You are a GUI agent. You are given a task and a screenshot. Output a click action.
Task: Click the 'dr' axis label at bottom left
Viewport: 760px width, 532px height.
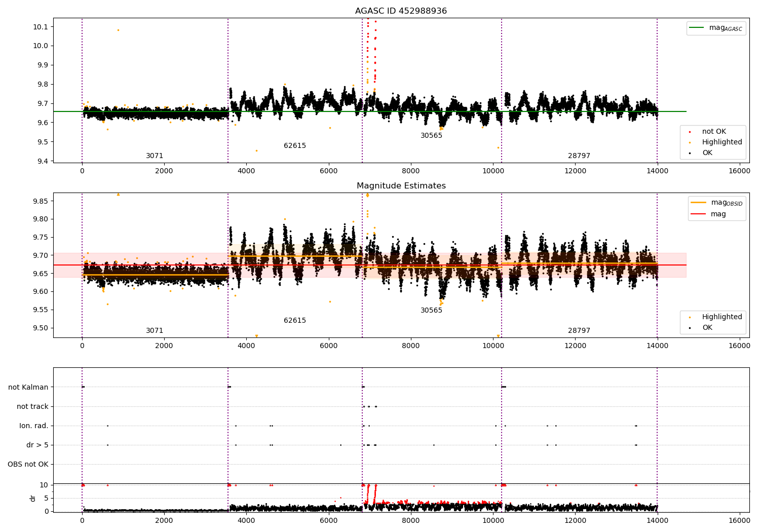click(x=33, y=498)
